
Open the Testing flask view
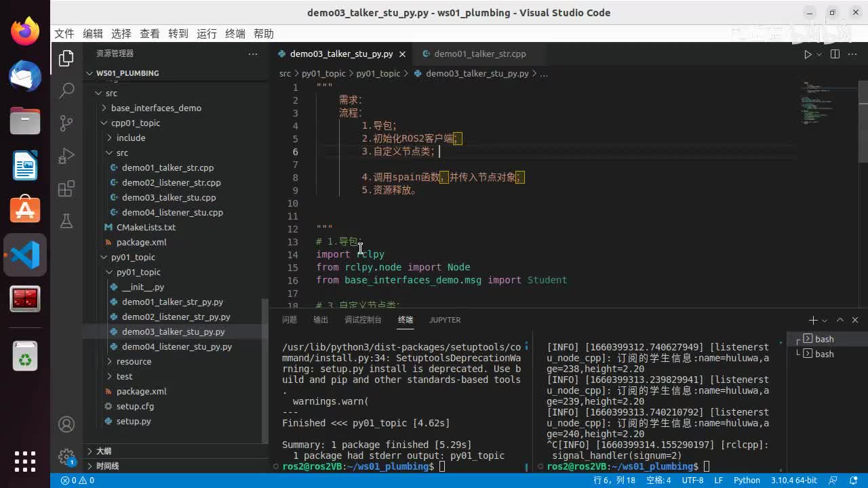tap(66, 221)
